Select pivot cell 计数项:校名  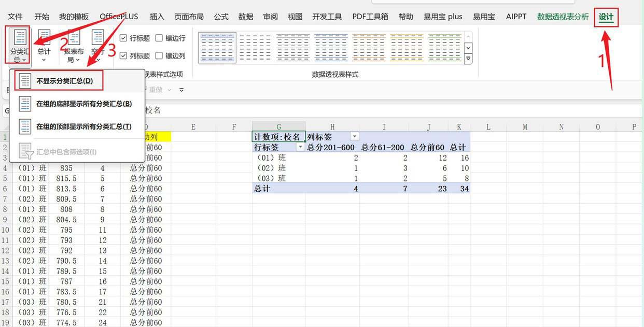click(x=279, y=137)
